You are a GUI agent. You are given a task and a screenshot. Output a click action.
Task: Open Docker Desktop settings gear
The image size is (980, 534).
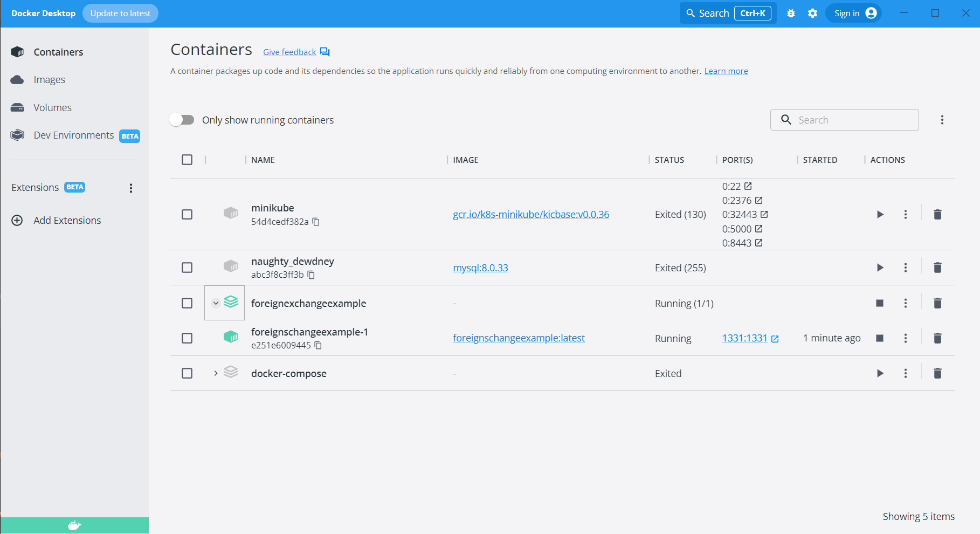(x=812, y=13)
